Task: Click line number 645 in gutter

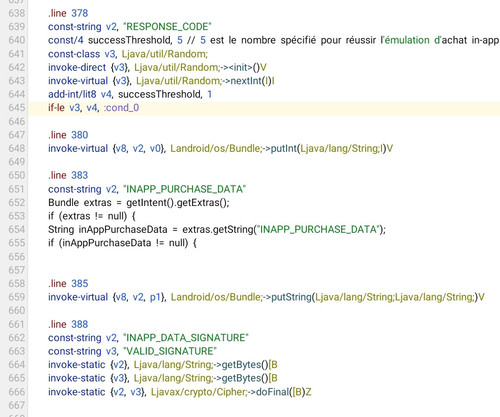Action: (x=17, y=108)
